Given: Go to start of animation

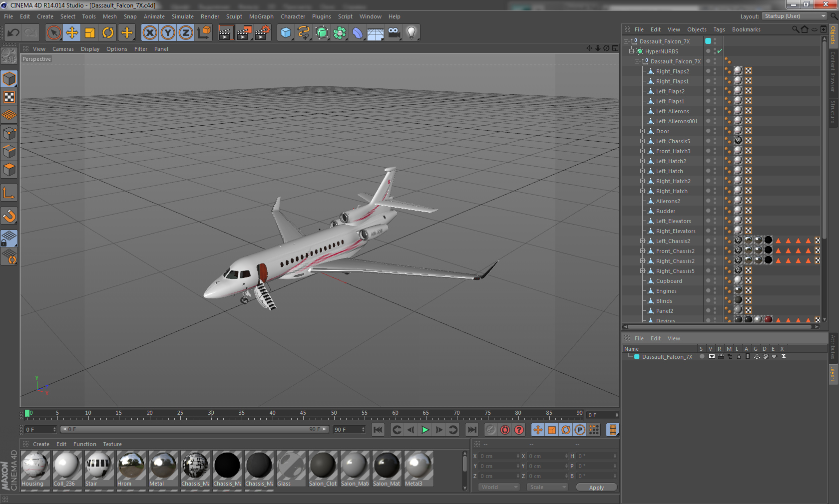Looking at the screenshot, I should coord(378,430).
